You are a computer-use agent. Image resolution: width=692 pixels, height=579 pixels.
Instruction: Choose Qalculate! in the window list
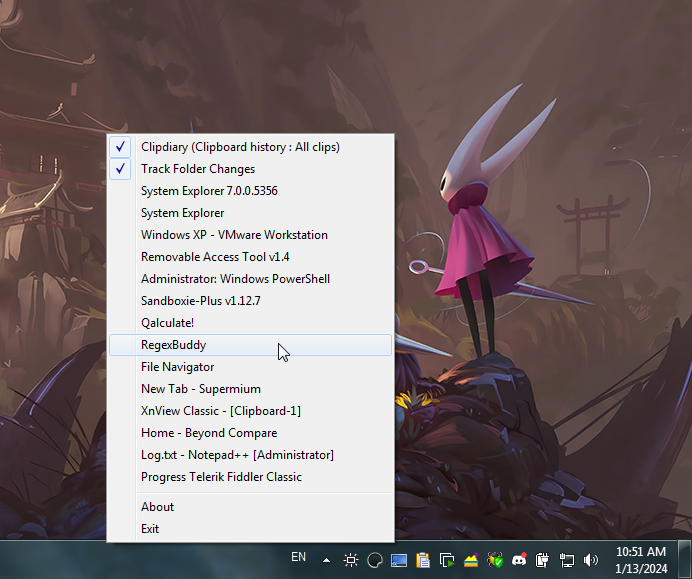pyautogui.click(x=167, y=323)
